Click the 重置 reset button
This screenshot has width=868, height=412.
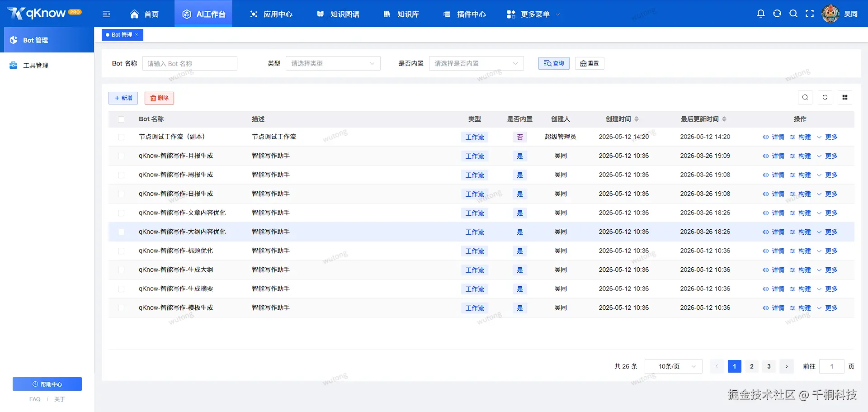point(590,63)
